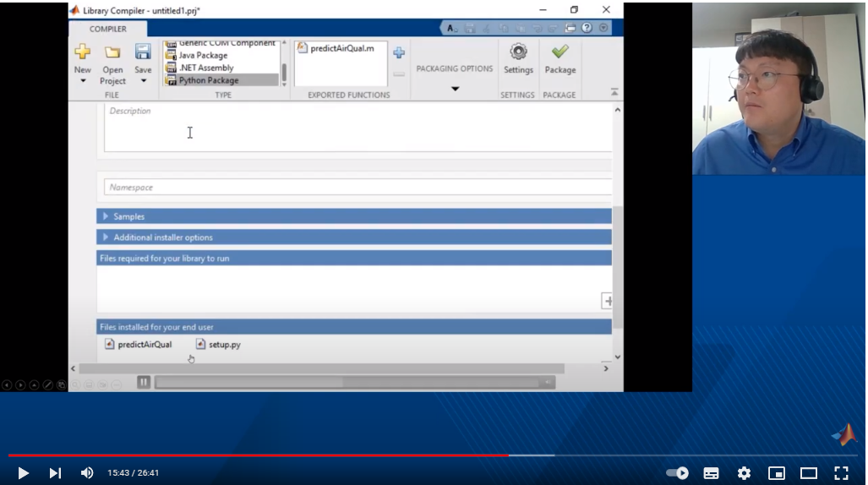Click the pen tool in presentation controls
This screenshot has height=485, width=868.
point(47,384)
